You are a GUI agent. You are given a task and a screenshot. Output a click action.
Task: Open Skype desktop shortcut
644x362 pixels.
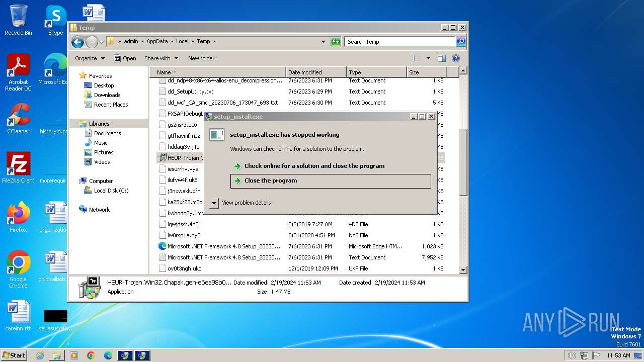pyautogui.click(x=55, y=20)
